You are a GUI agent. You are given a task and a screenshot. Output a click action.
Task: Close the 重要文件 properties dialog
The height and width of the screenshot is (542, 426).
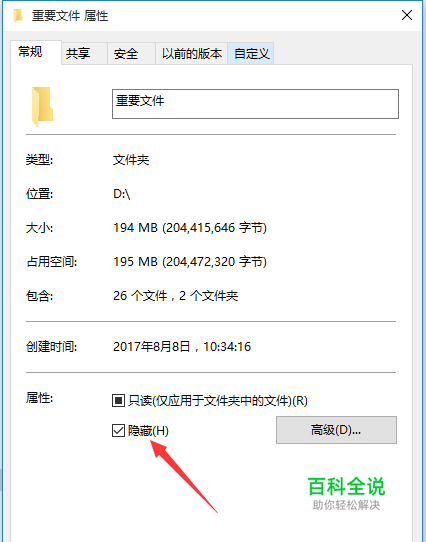click(407, 15)
